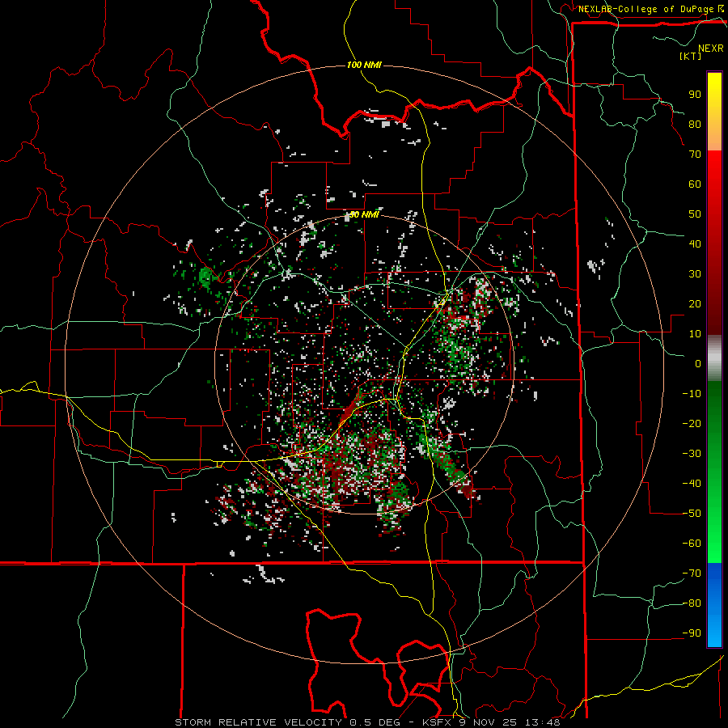Click the 90 value on velocity scale

point(695,95)
